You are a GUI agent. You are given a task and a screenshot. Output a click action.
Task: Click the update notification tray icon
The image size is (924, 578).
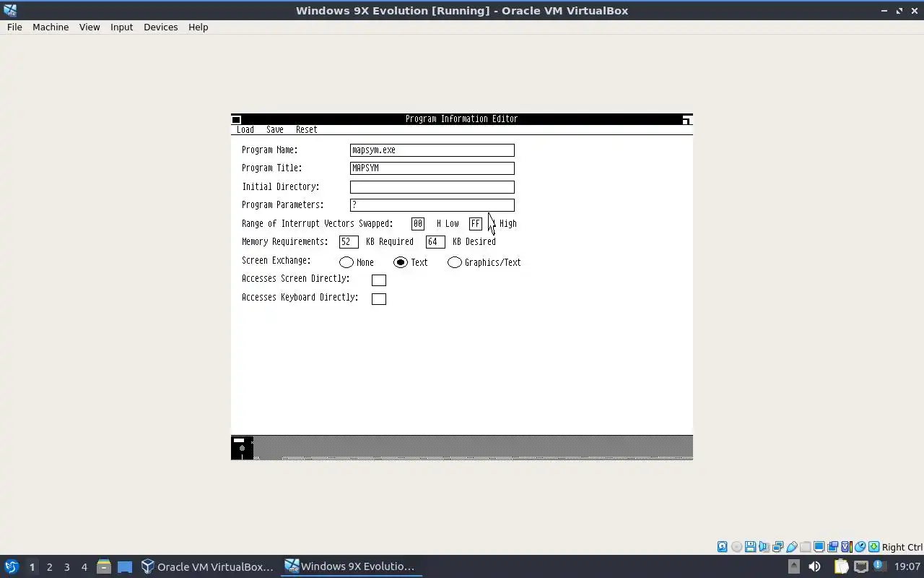click(x=879, y=566)
